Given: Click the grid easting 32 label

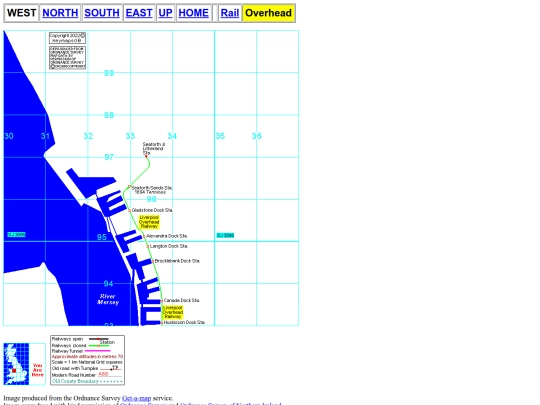Looking at the screenshot, I should [88, 136].
